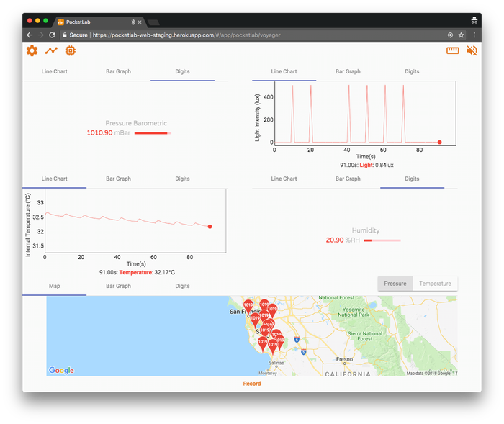Click the orange ruler icon
Viewport: 504px width, 424px height.
453,50
